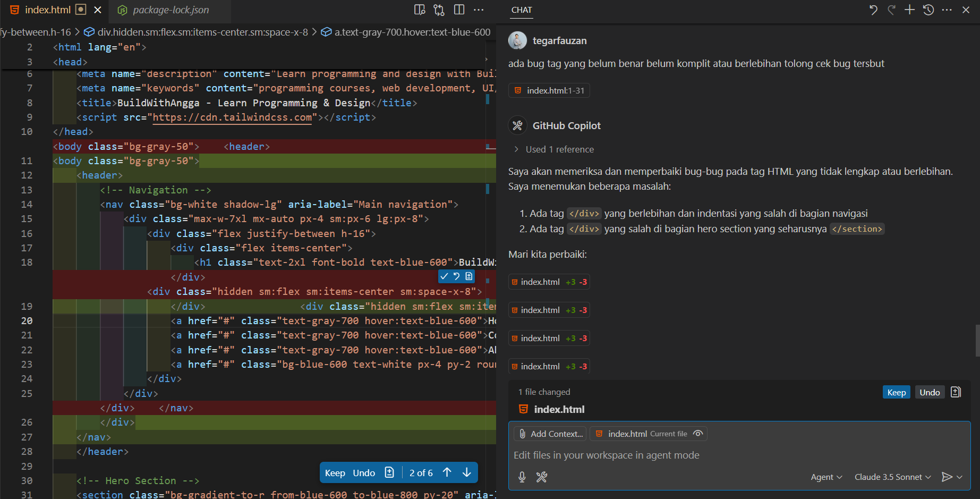The height and width of the screenshot is (499, 980).
Task: Click the 2 of 6 change counter
Action: tap(421, 473)
